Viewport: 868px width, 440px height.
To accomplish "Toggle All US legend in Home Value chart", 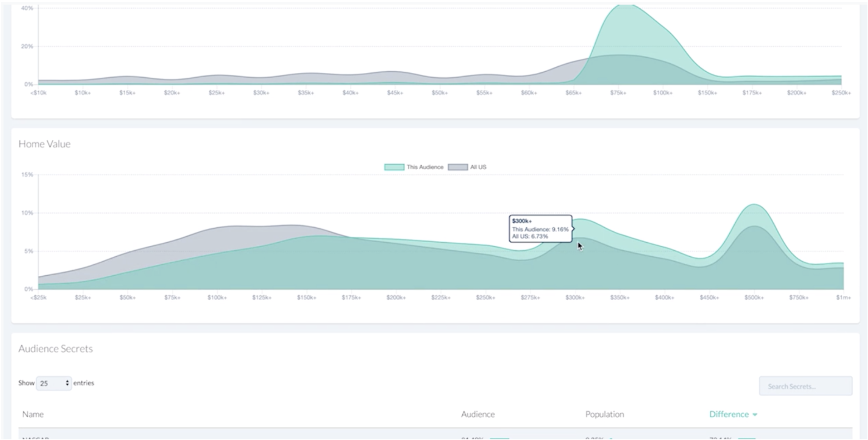I will (x=478, y=167).
